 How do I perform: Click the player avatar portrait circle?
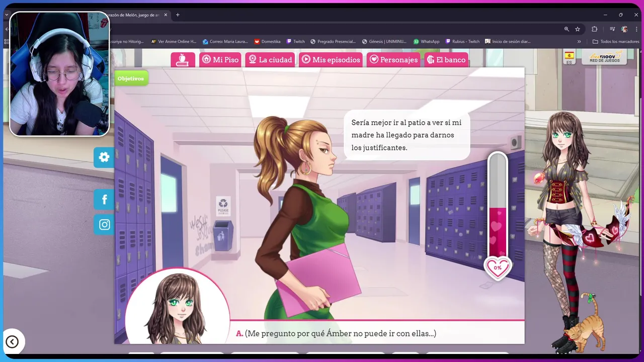point(177,307)
